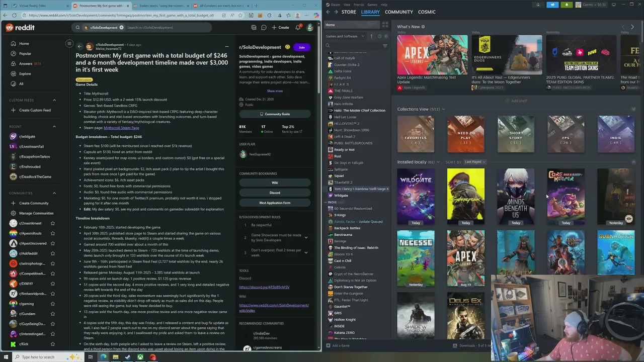
Task: Collapse the Communities section in sidebar
Action: coord(54,193)
